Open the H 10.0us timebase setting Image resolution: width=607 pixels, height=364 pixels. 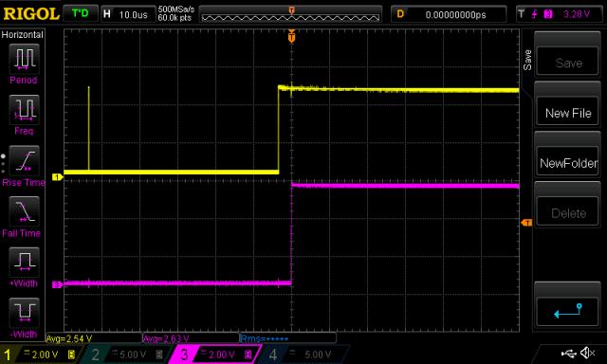(127, 15)
